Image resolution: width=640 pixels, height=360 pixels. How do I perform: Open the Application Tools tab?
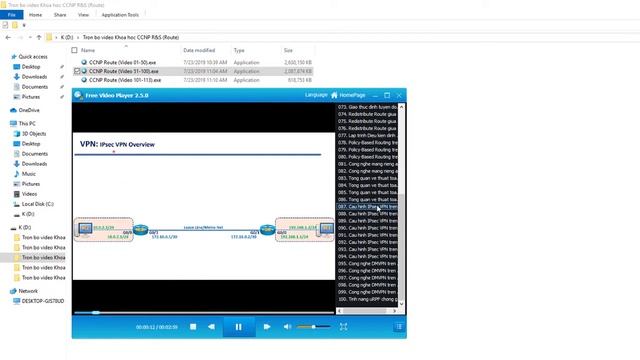coord(120,15)
